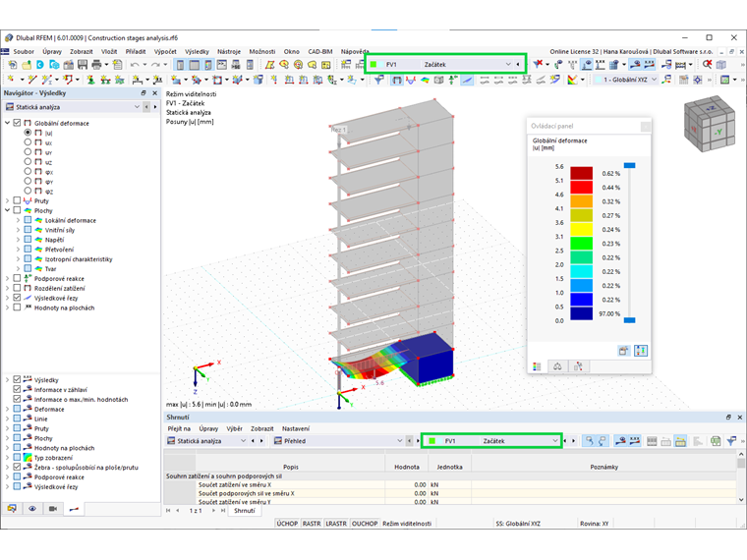Click the control panel filter tab icon
The height and width of the screenshot is (560, 747).
click(578, 366)
